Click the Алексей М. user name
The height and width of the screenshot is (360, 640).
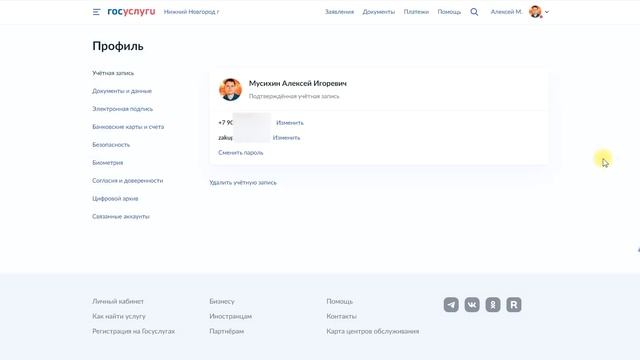[506, 12]
